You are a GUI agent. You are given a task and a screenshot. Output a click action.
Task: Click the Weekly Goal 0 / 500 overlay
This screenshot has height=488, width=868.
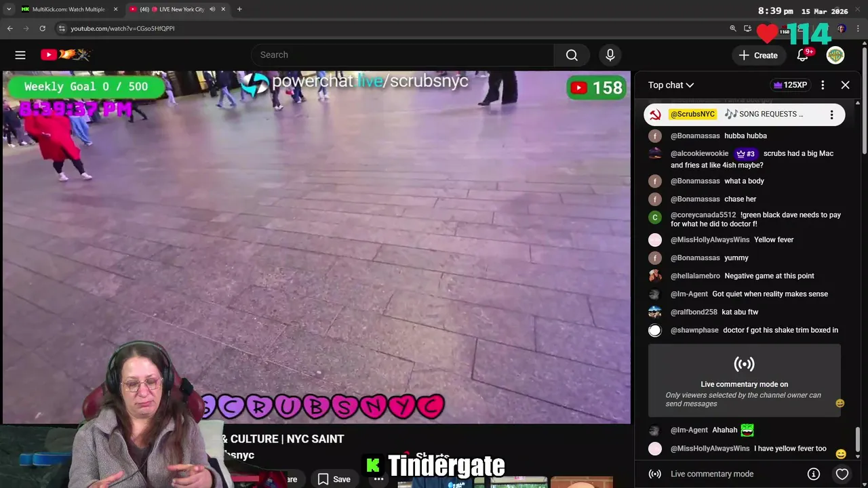click(85, 87)
